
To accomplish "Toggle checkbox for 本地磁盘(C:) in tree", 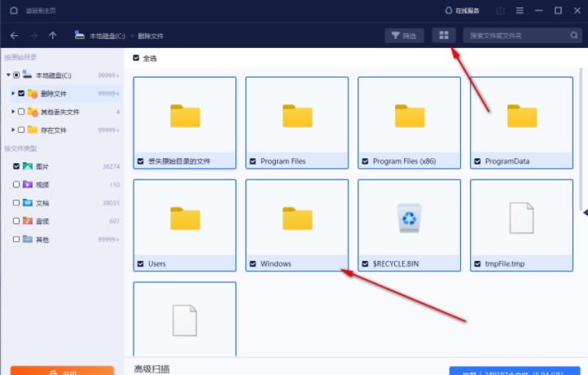I will point(16,75).
